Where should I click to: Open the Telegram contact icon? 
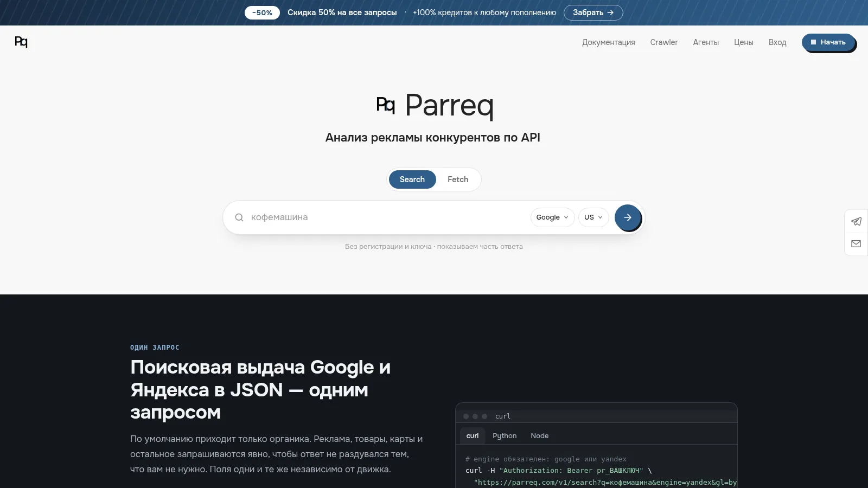[x=856, y=221]
